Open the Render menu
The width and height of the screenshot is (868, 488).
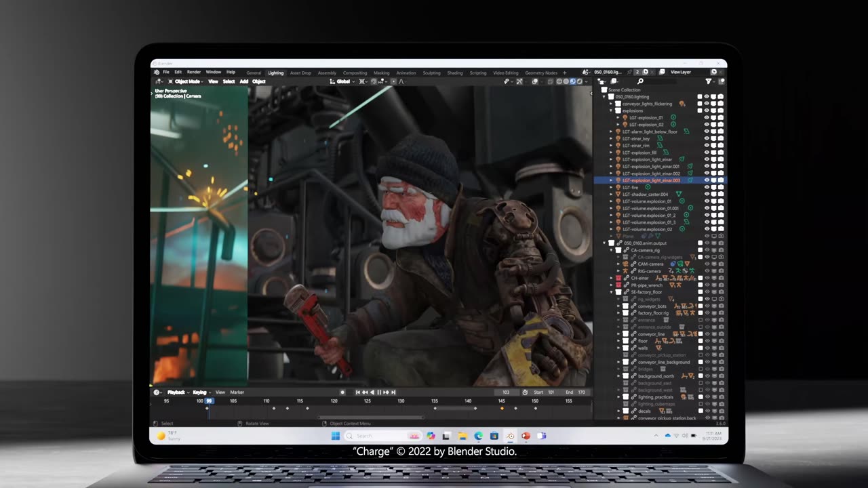coord(194,72)
